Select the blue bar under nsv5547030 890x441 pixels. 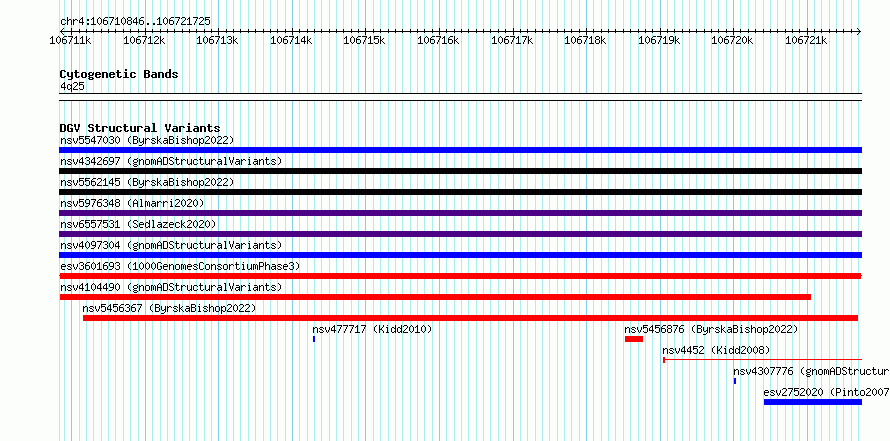[460, 150]
